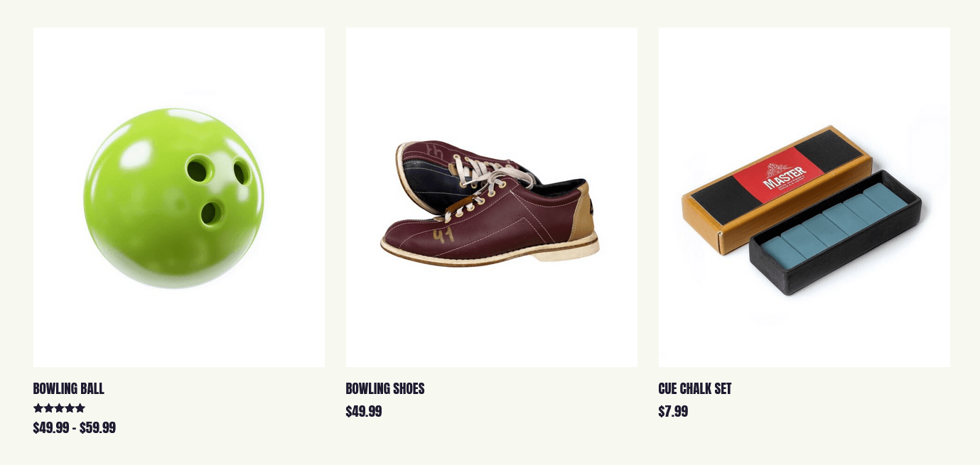980x465 pixels.
Task: Open the maroon bowling shoes product image
Action: pyautogui.click(x=492, y=197)
